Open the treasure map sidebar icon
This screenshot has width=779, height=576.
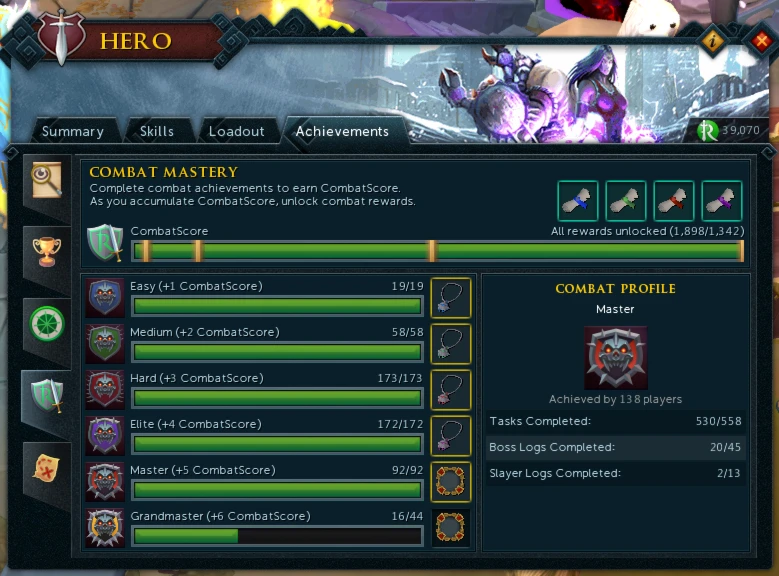pyautogui.click(x=46, y=468)
